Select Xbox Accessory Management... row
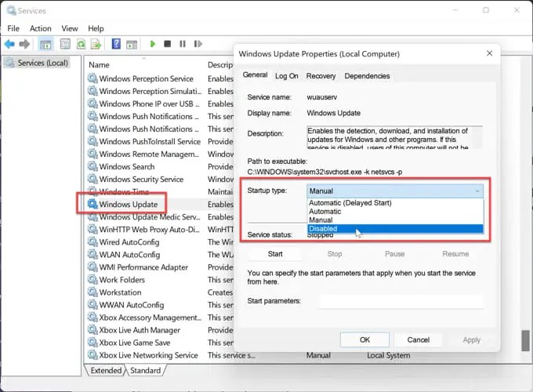 click(143, 318)
